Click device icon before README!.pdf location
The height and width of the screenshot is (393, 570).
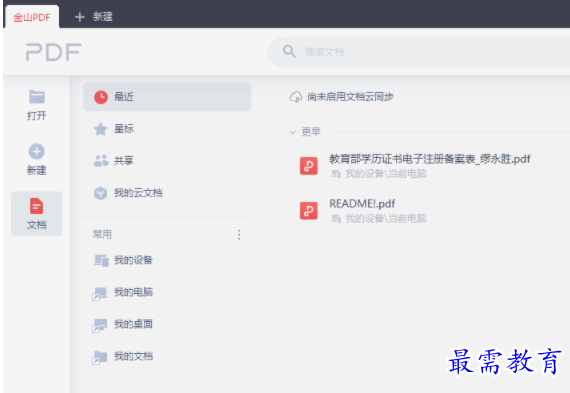pyautogui.click(x=336, y=218)
